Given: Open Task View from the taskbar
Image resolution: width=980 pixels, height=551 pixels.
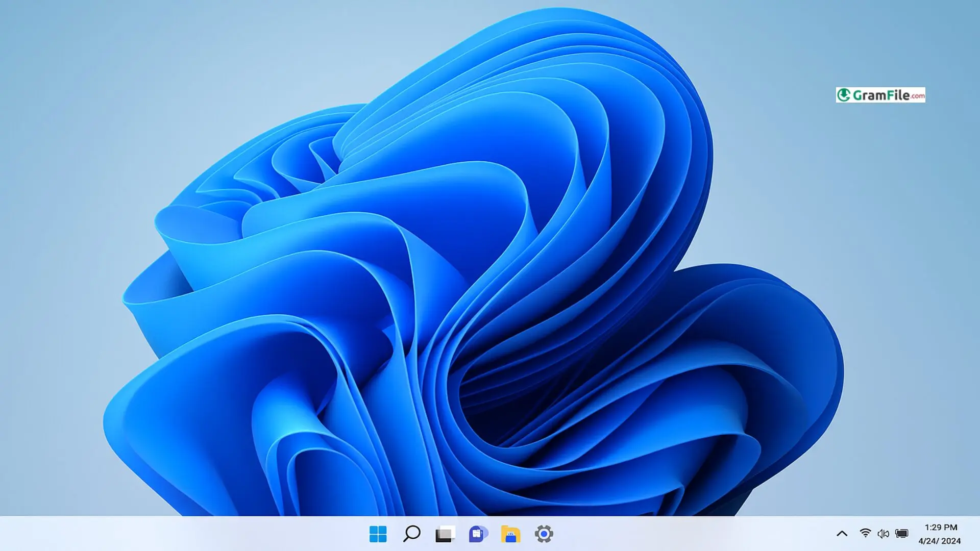Looking at the screenshot, I should click(x=445, y=534).
